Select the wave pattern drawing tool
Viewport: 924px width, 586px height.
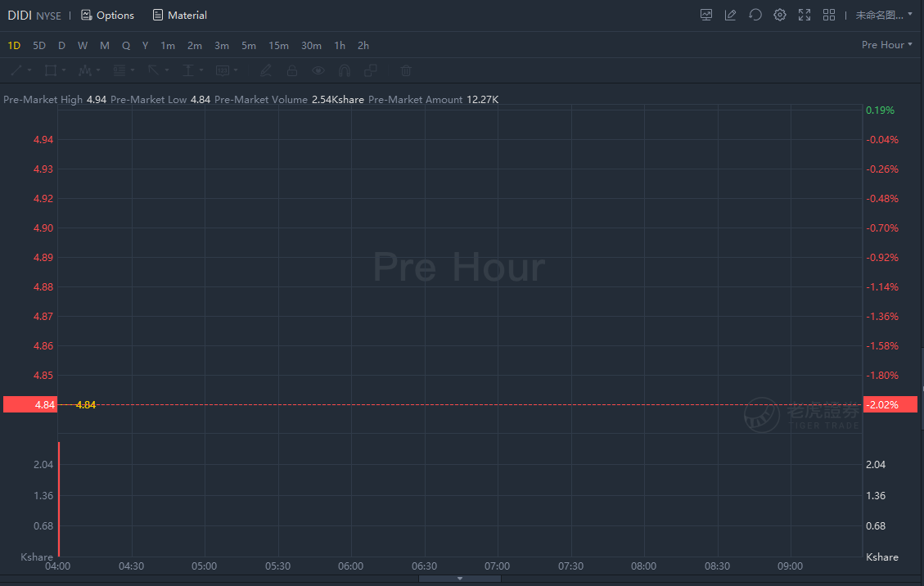click(x=85, y=70)
